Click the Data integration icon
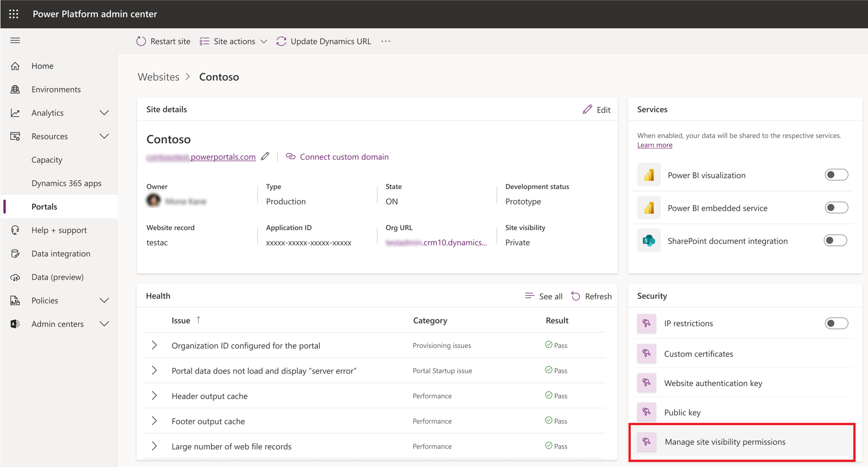This screenshot has width=868, height=467. [15, 254]
